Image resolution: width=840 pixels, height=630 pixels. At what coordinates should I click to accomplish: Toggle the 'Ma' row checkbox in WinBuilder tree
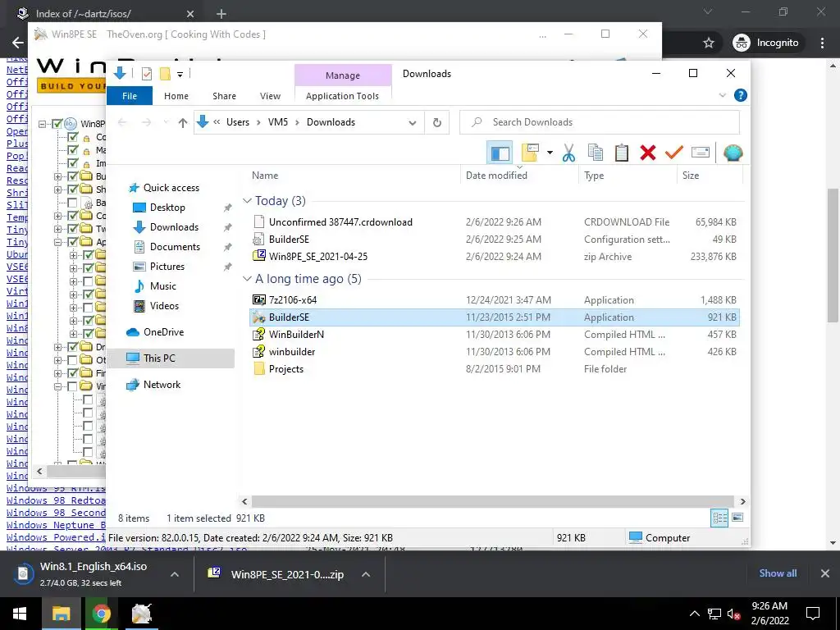(x=73, y=150)
